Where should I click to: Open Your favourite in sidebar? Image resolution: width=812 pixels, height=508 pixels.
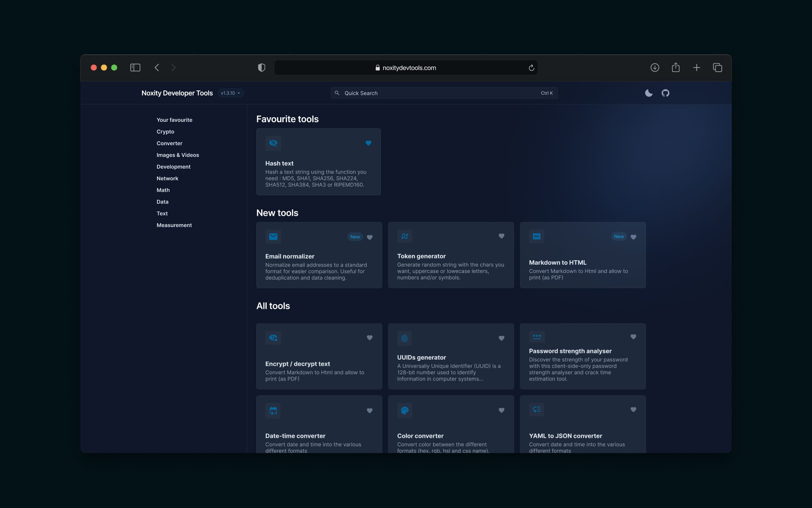pos(174,120)
